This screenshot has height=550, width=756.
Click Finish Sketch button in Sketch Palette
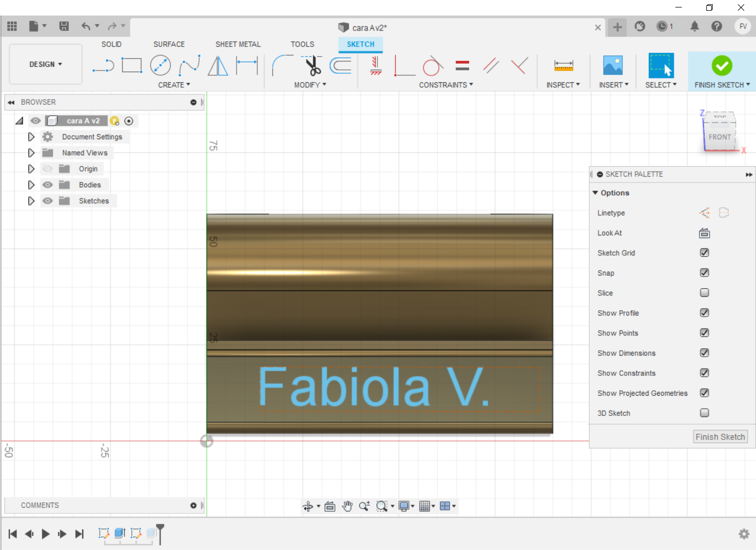click(x=720, y=437)
